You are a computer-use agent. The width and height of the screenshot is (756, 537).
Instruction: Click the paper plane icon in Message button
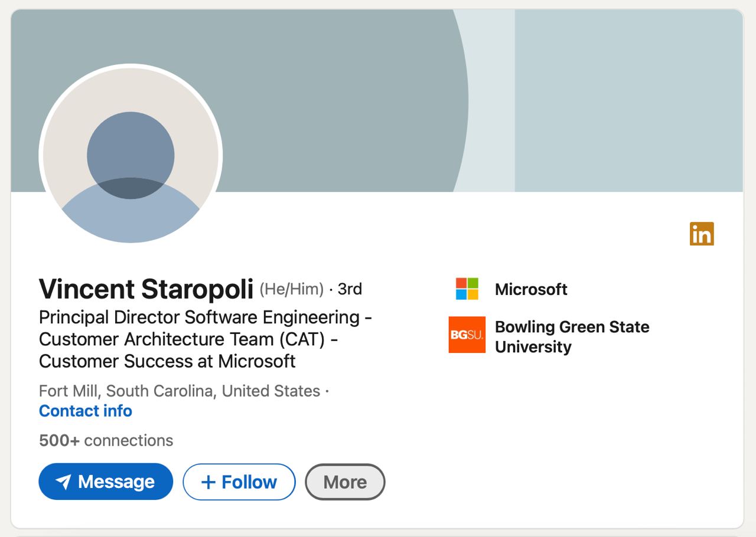(x=64, y=482)
